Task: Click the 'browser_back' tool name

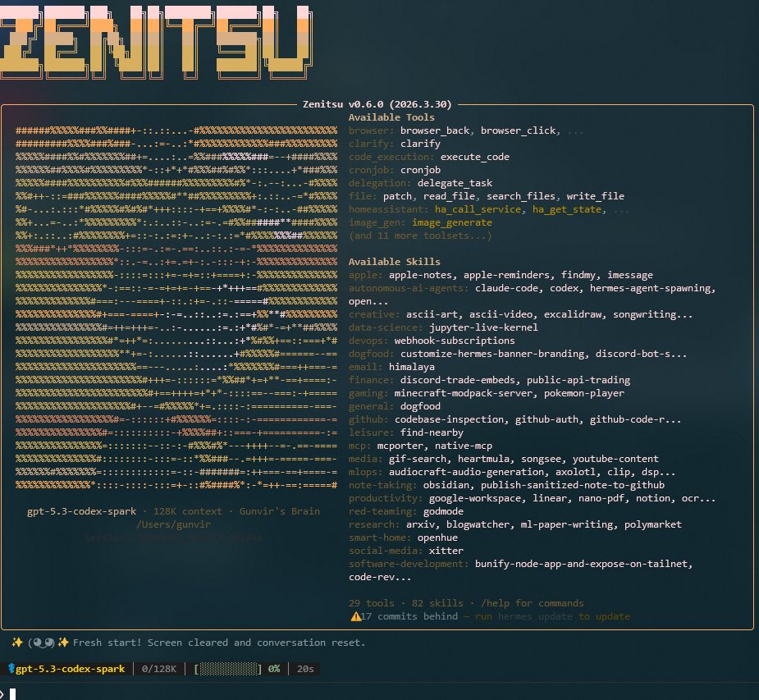Action: [x=435, y=130]
